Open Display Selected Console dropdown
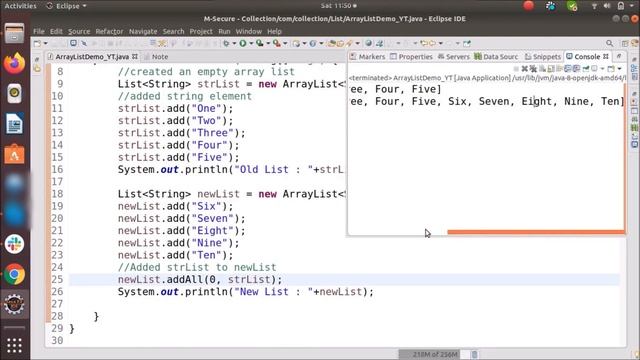 [x=602, y=69]
